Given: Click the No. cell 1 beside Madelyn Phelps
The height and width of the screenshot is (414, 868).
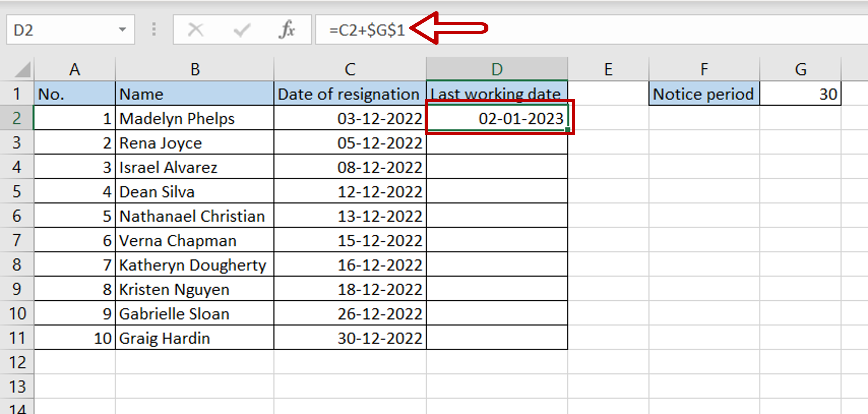Looking at the screenshot, I should [x=75, y=118].
